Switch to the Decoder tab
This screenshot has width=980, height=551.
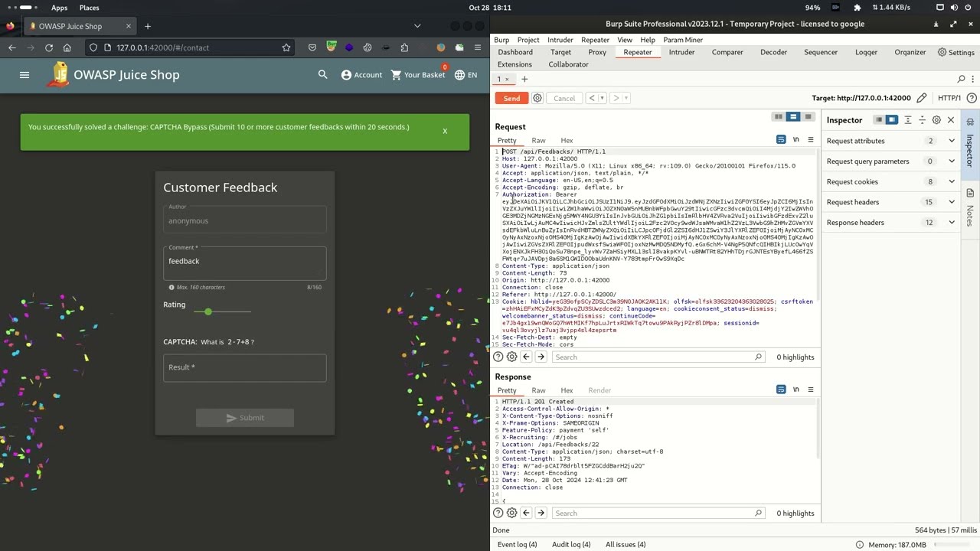(x=773, y=52)
